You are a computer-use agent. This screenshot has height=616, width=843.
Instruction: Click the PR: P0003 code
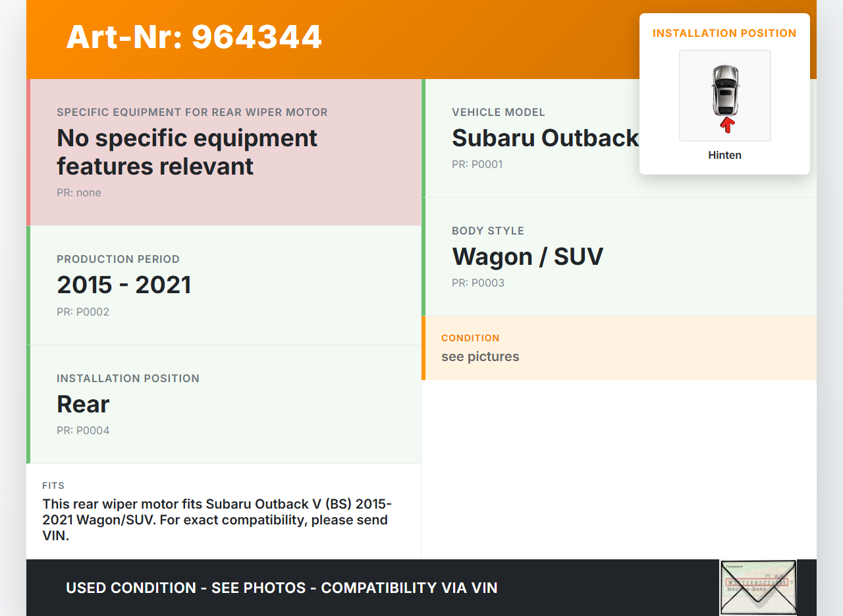478,283
